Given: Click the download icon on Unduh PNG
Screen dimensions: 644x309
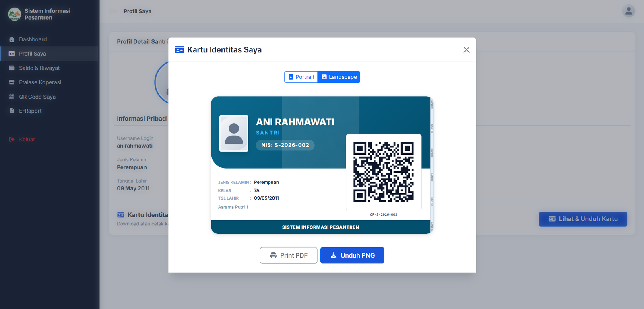Looking at the screenshot, I should tap(334, 255).
